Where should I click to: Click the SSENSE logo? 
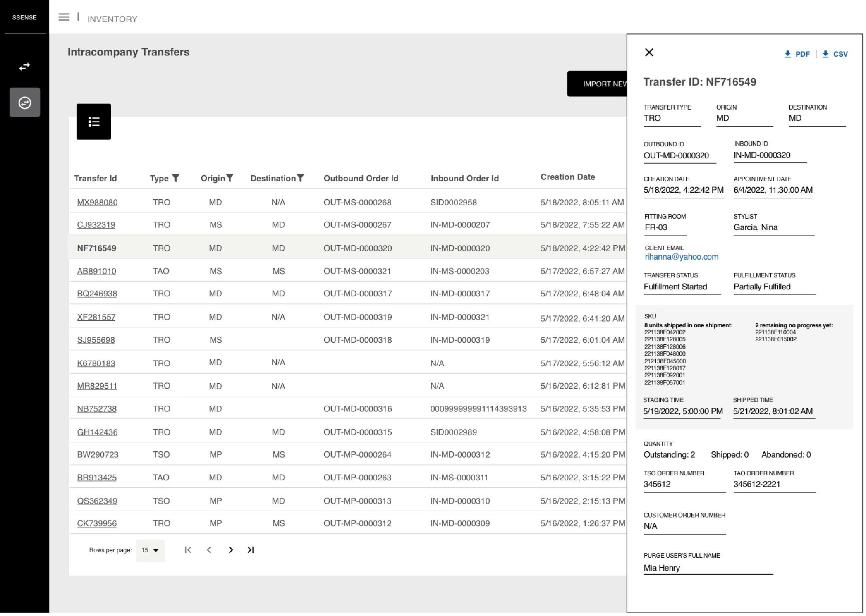[24, 17]
